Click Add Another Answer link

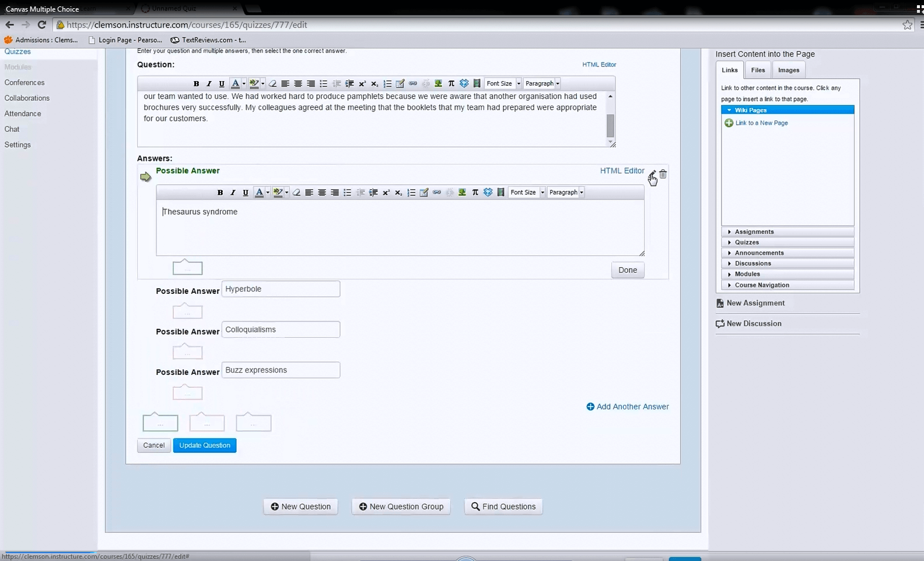(628, 406)
